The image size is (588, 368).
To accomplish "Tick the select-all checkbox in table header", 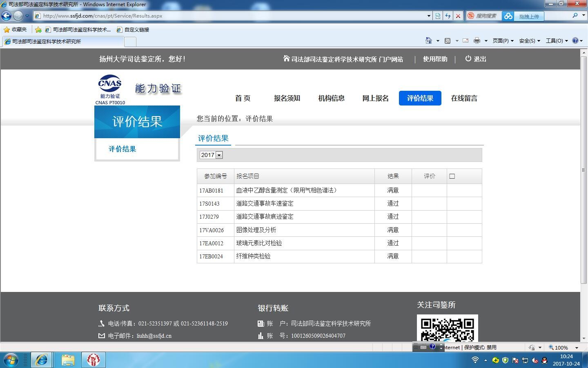I will pyautogui.click(x=452, y=176).
